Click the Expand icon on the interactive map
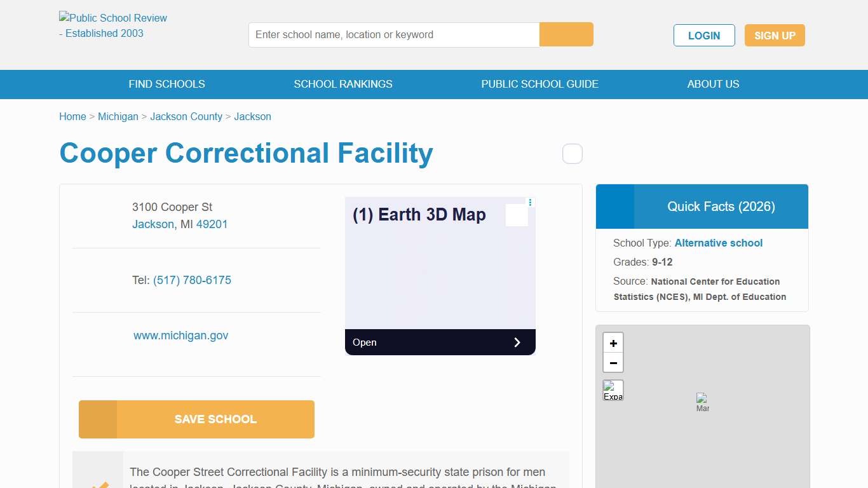 point(613,390)
